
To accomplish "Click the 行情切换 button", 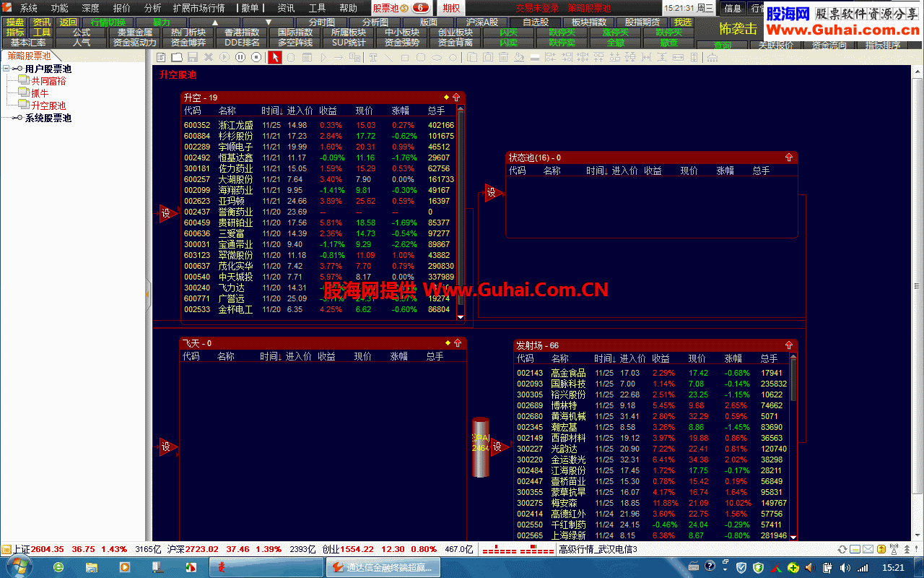I will 108,22.
